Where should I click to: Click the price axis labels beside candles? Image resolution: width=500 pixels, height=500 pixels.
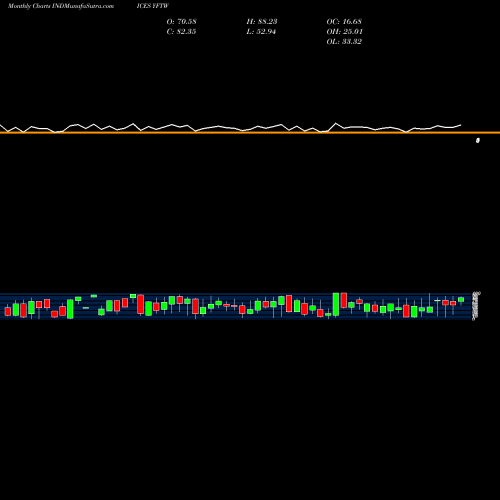pos(476,306)
